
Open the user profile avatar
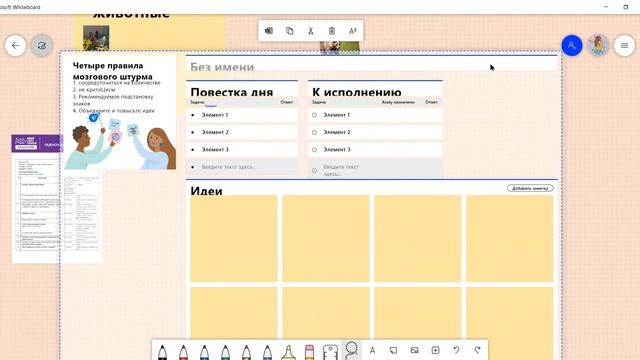598,45
